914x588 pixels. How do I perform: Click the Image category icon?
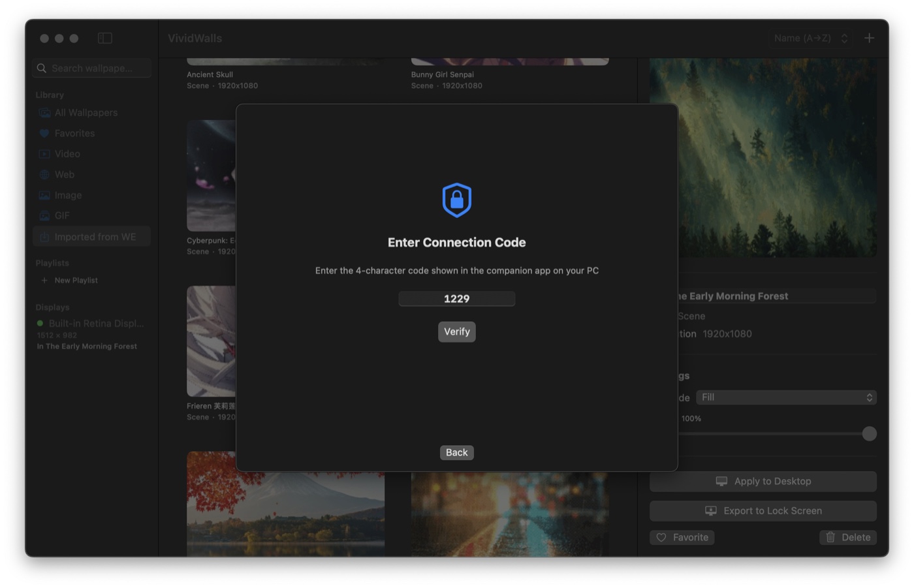click(44, 195)
